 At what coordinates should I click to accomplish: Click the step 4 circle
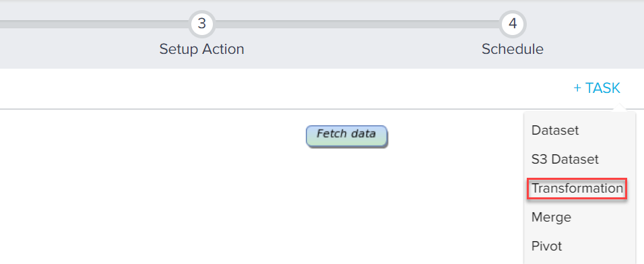point(513,24)
